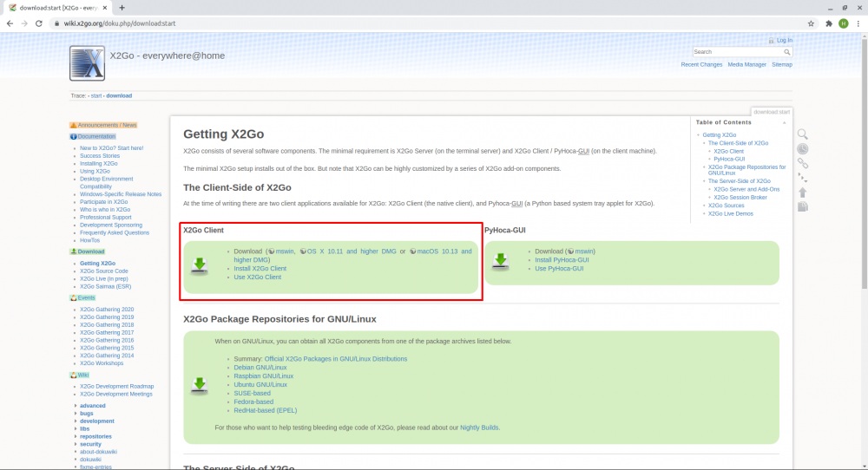
Task: Click Official X2Go Packages in GNU/Linux Distributions link
Action: click(x=335, y=359)
